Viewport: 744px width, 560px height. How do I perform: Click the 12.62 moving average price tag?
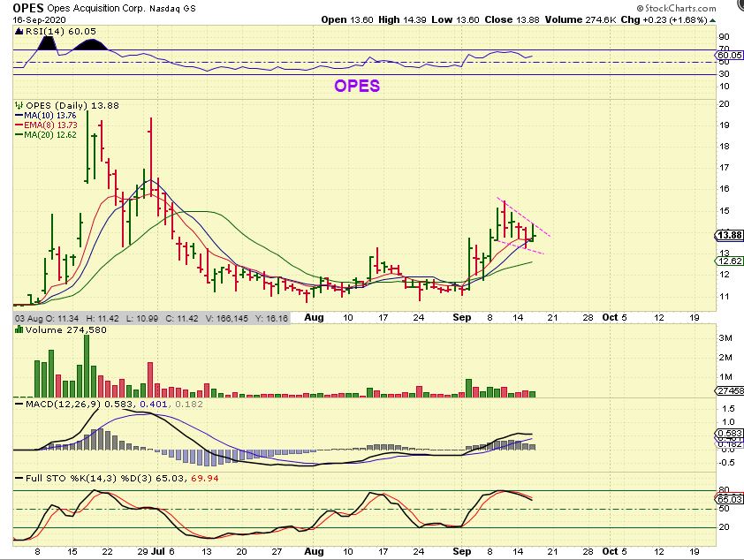click(x=729, y=261)
